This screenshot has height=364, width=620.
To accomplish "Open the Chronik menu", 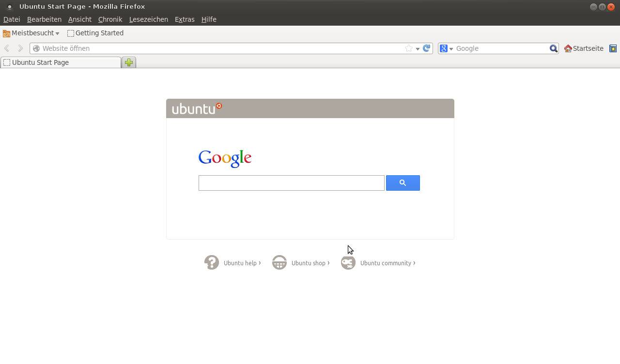I will point(110,19).
